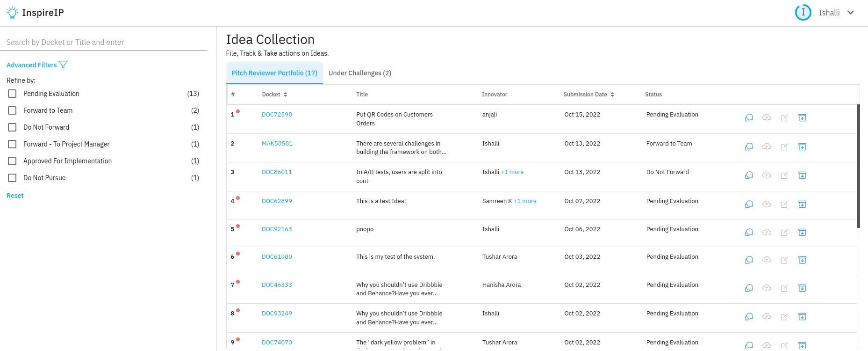Click the InspireIP lightbulb logo
868x351 pixels.
tap(12, 13)
